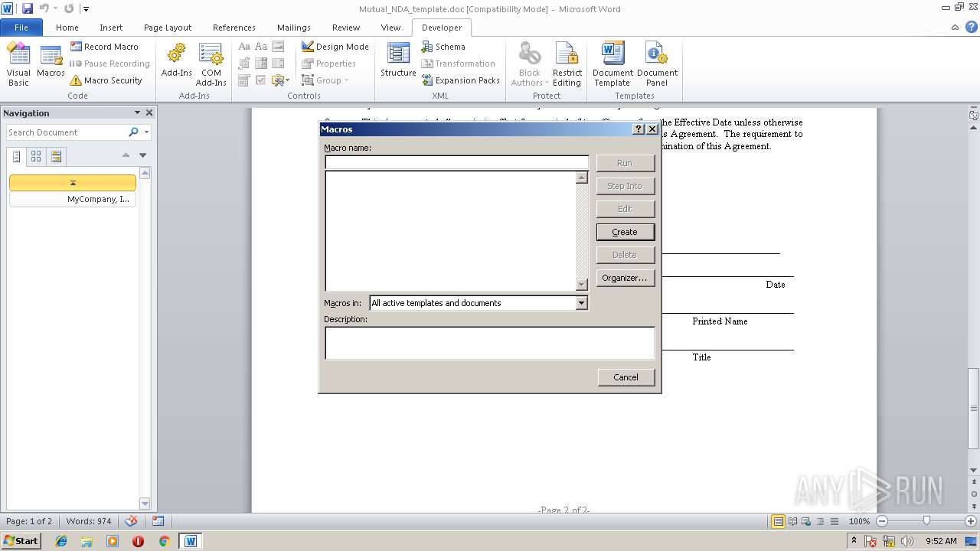Click the Macro name text field
980x551 pixels.
pos(457,162)
